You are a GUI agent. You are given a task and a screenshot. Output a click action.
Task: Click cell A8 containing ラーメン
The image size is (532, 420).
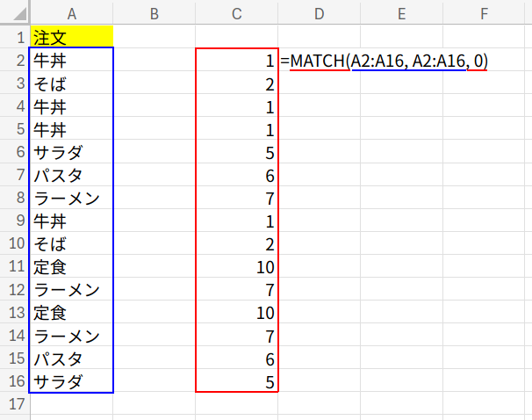pyautogui.click(x=71, y=199)
